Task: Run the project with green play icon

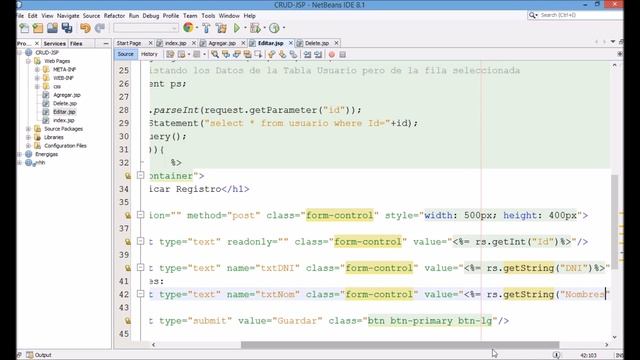Action: pos(237,28)
